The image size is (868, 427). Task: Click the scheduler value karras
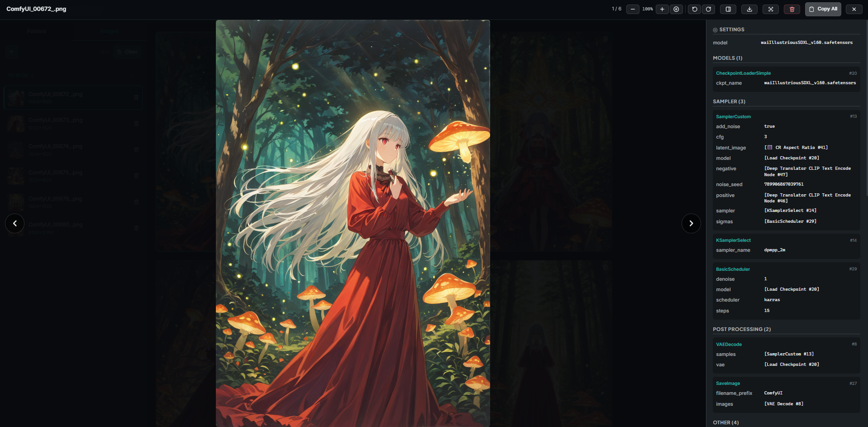point(772,300)
